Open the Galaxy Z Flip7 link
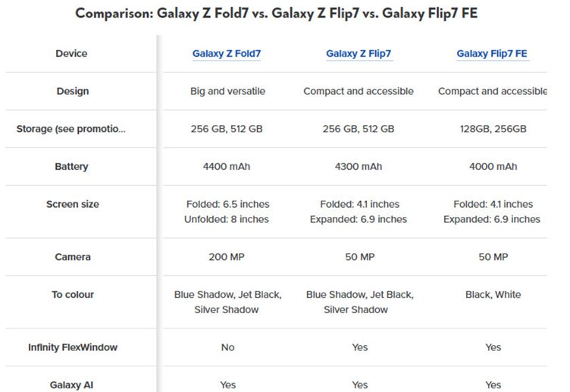The height and width of the screenshot is (392, 570). [x=359, y=54]
